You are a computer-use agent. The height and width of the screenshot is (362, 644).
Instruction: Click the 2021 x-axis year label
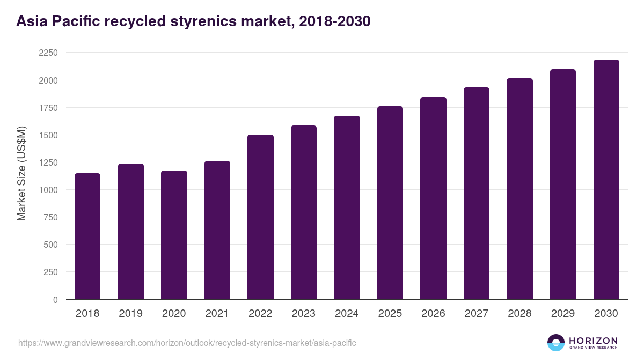click(x=217, y=314)
